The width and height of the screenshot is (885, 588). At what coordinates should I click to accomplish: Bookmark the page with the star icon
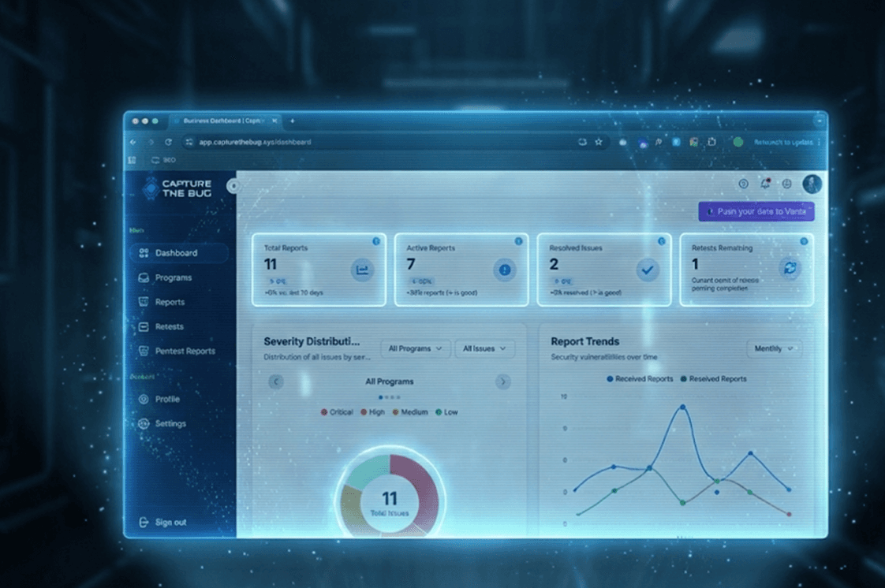click(599, 142)
